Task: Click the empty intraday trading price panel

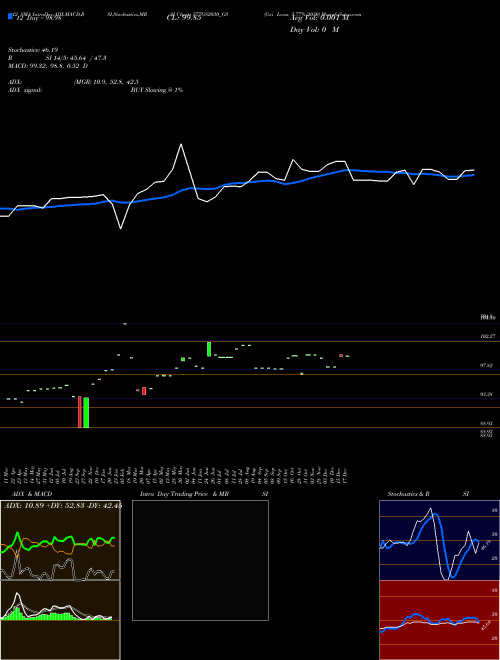Action: coord(200,560)
